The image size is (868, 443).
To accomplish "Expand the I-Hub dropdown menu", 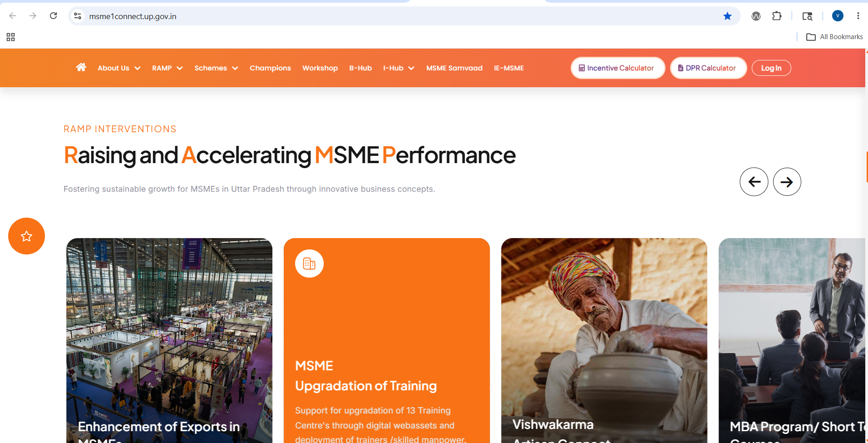I will tap(399, 68).
